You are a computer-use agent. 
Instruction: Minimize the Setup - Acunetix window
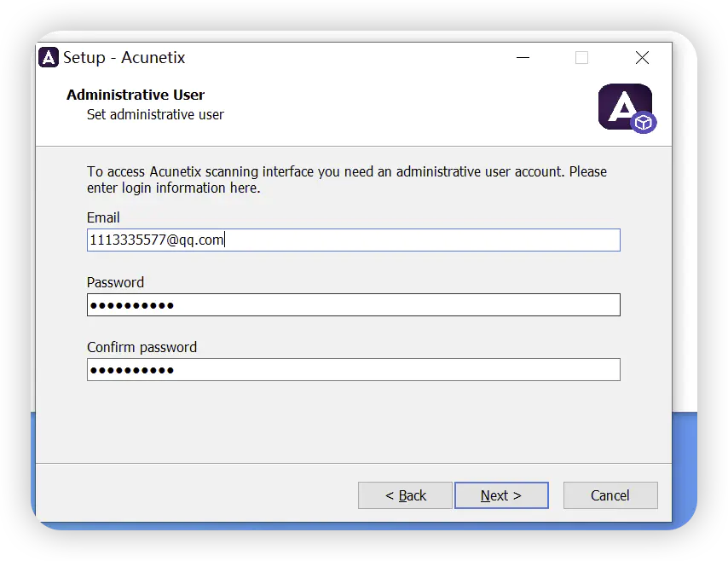point(523,58)
